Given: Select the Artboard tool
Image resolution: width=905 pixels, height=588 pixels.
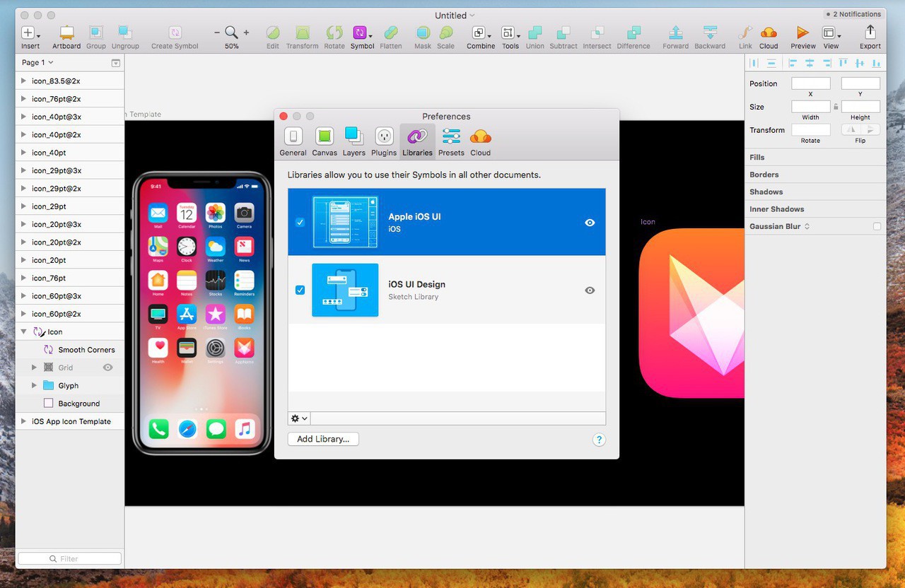Looking at the screenshot, I should [x=66, y=33].
